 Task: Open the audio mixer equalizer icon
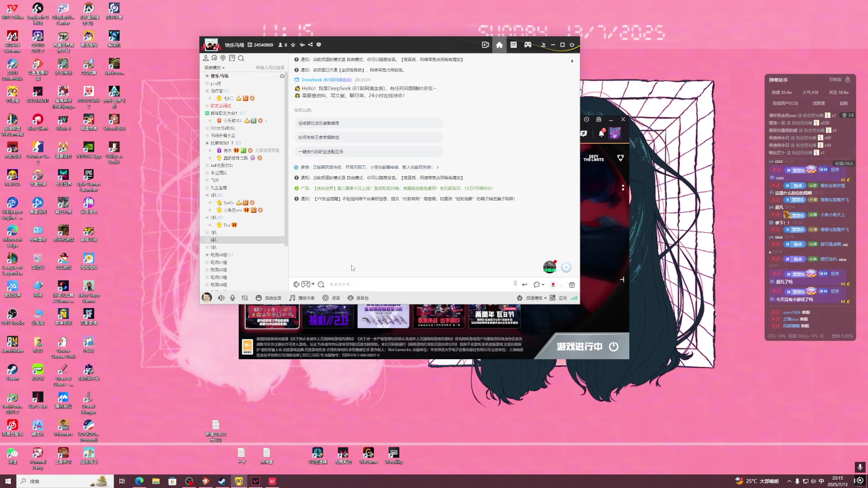(x=245, y=298)
